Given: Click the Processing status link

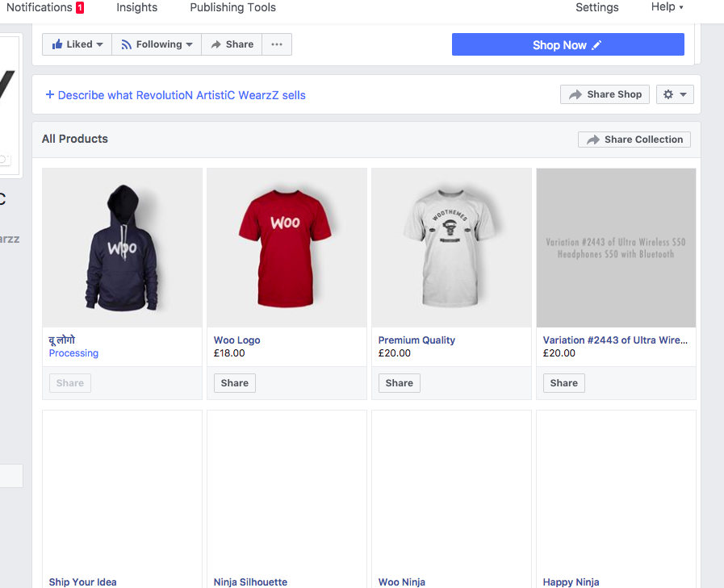Looking at the screenshot, I should [73, 353].
